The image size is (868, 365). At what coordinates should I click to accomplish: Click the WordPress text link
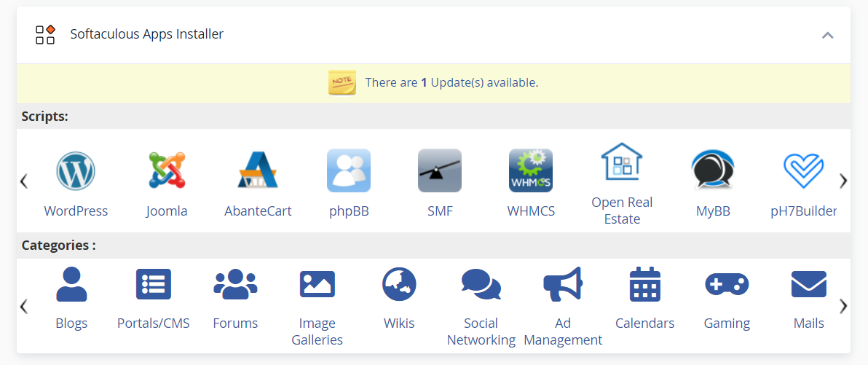point(76,211)
